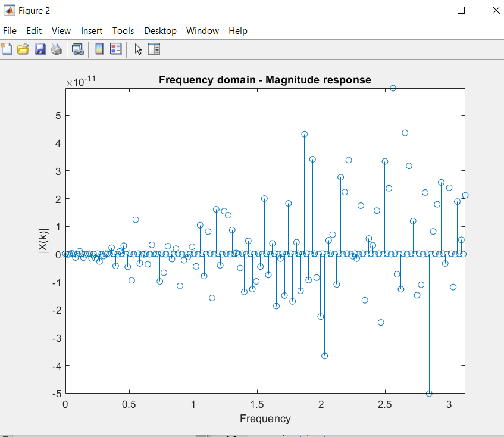Toggle the Edit Plot arrow tool
The height and width of the screenshot is (437, 504).
pos(138,49)
